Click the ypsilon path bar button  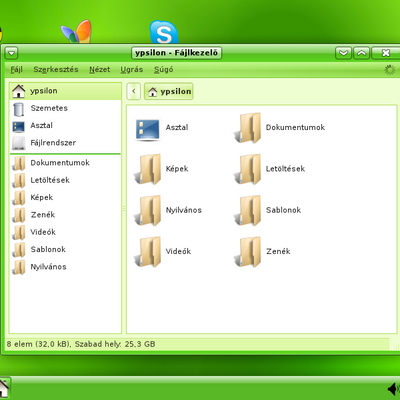click(169, 91)
